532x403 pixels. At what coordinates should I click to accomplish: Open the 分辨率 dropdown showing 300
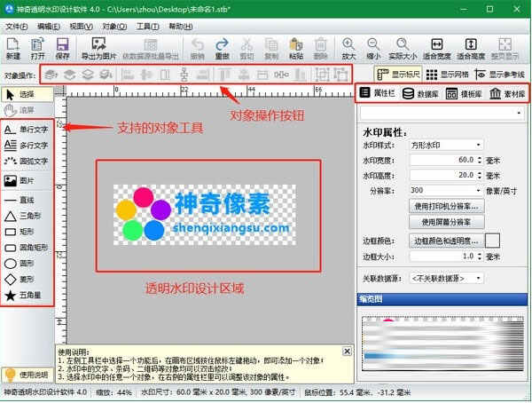coord(445,191)
